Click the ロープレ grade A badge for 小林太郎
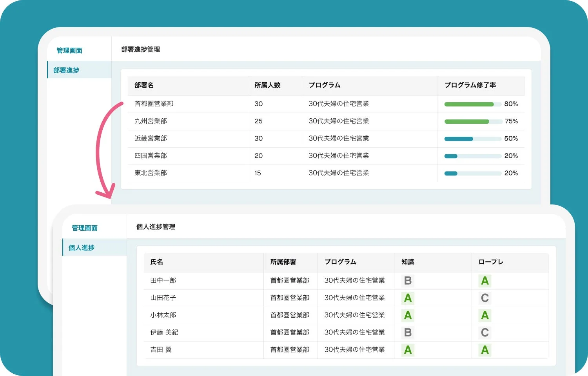 point(485,315)
